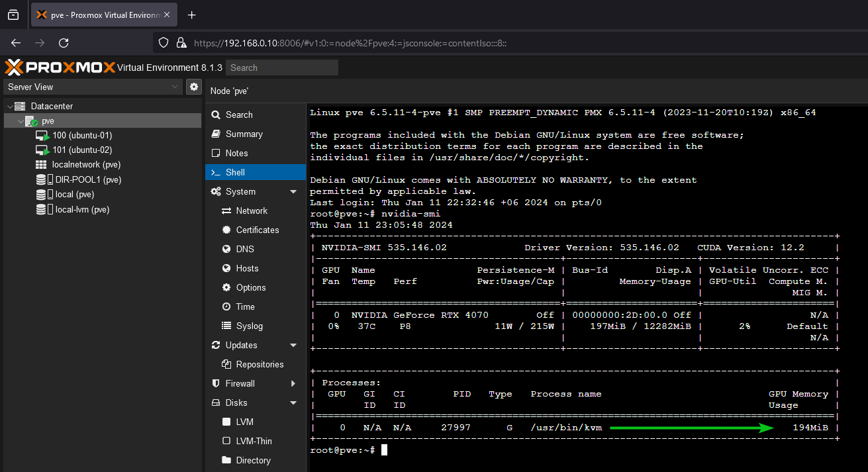
Task: Click the Repositories files icon
Action: pos(226,364)
